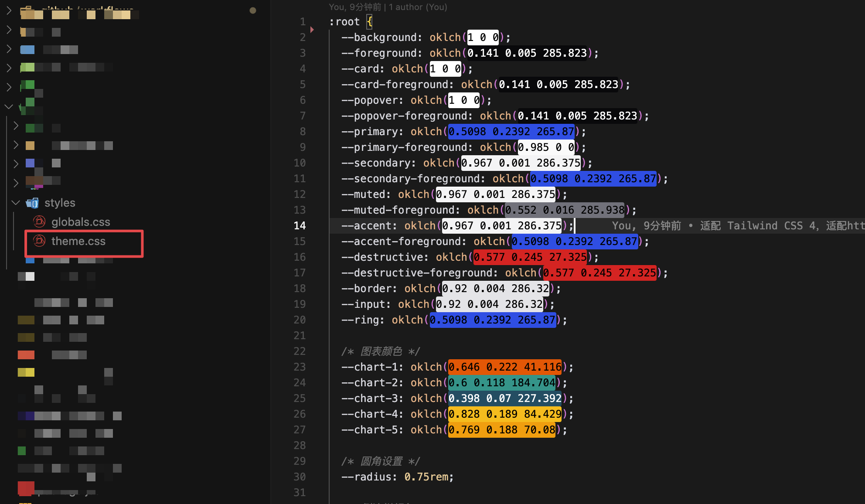
Task: Click the blue --primary oklch color value
Action: (511, 132)
